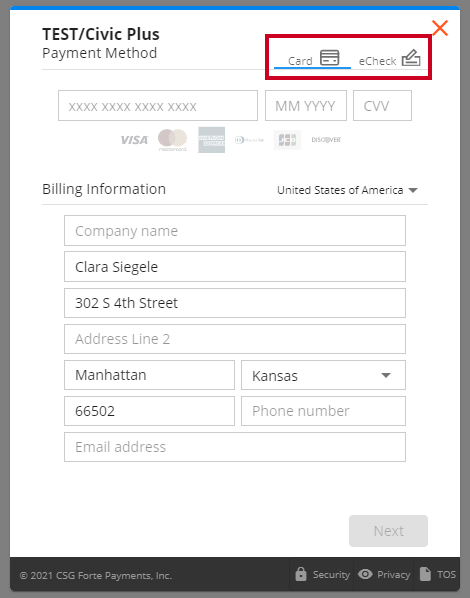The height and width of the screenshot is (598, 470).
Task: Click the country dropdown arrow
Action: click(x=413, y=190)
